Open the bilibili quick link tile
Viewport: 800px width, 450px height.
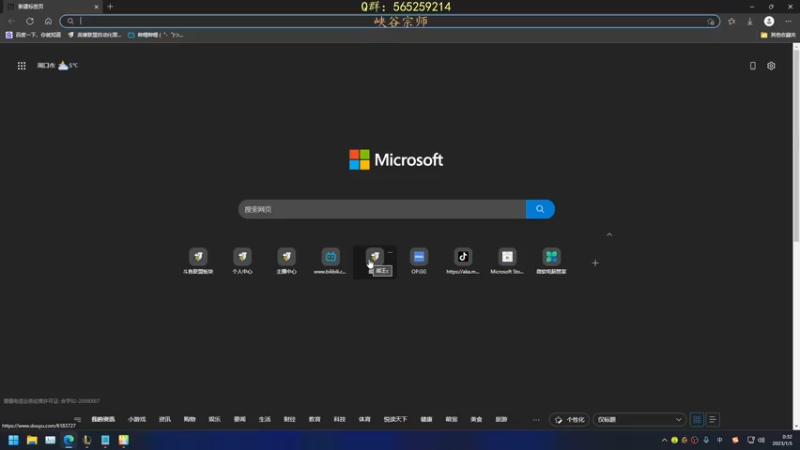click(330, 261)
